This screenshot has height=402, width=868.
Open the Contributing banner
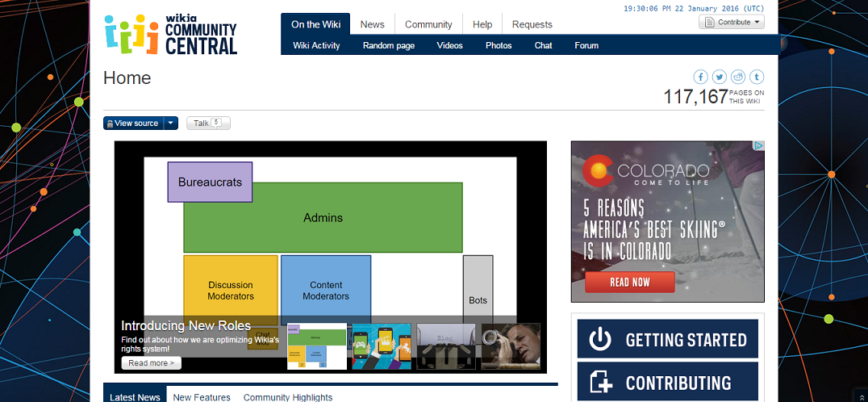[668, 382]
